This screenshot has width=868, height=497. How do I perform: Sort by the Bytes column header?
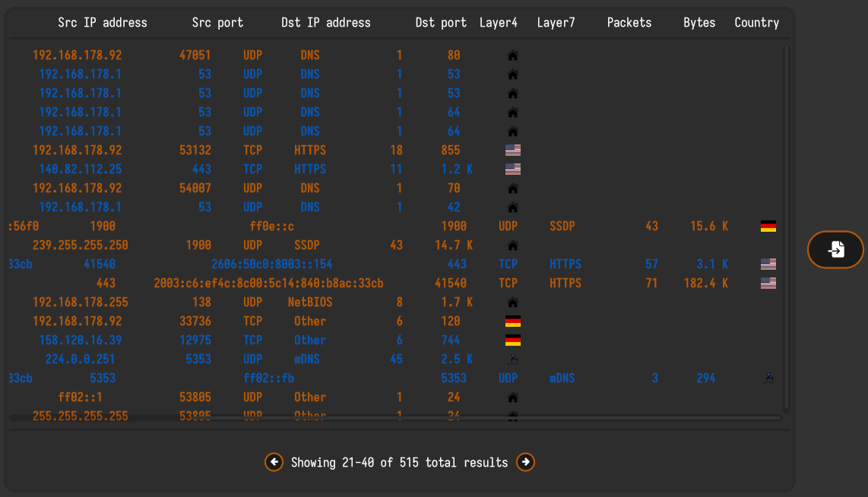click(x=699, y=23)
